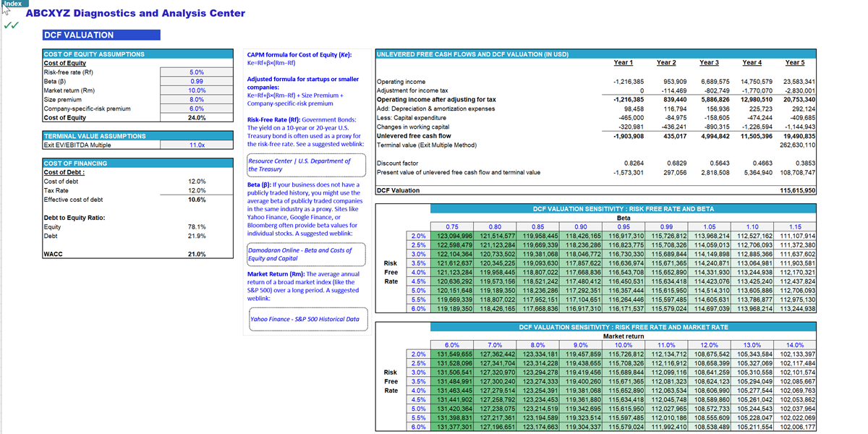Click the Effective cost of debt 10.6%

point(197,200)
